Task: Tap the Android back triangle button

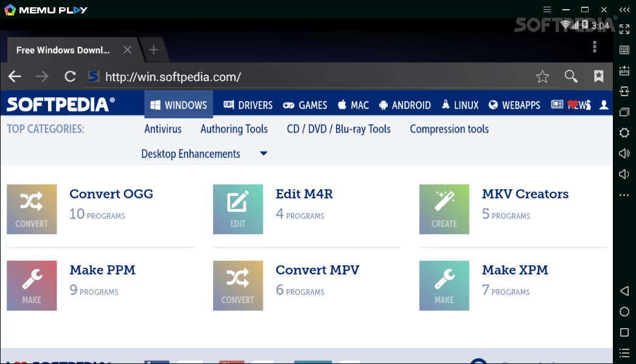Action: tap(624, 290)
